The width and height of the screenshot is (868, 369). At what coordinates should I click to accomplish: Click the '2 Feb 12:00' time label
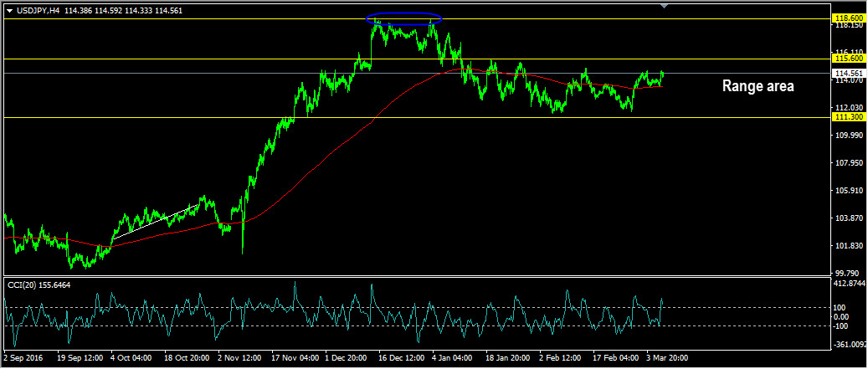pos(562,358)
